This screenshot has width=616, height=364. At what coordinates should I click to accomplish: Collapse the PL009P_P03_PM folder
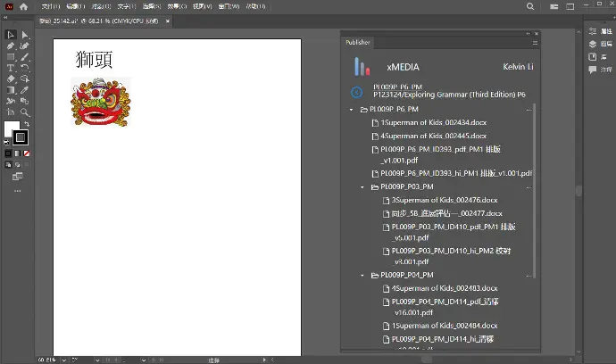(363, 187)
